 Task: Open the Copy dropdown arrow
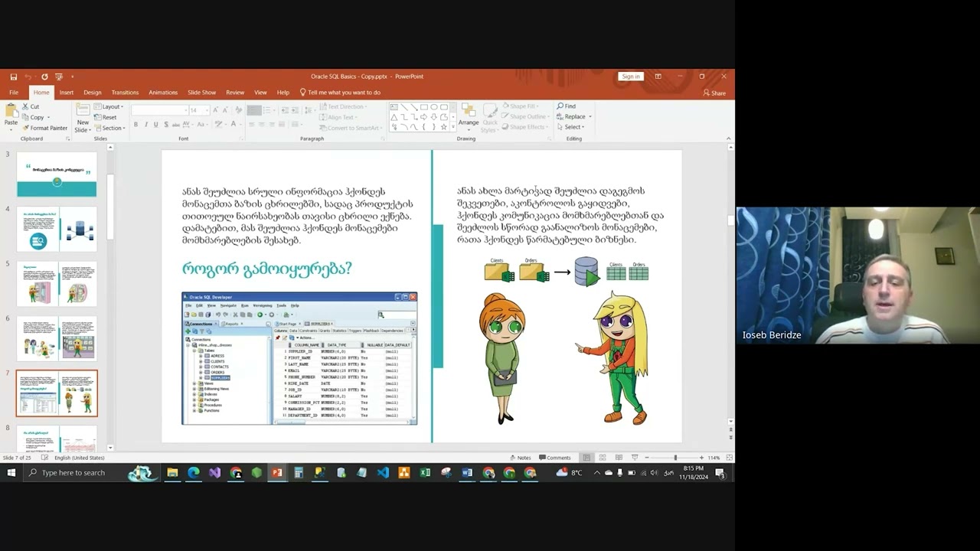47,118
